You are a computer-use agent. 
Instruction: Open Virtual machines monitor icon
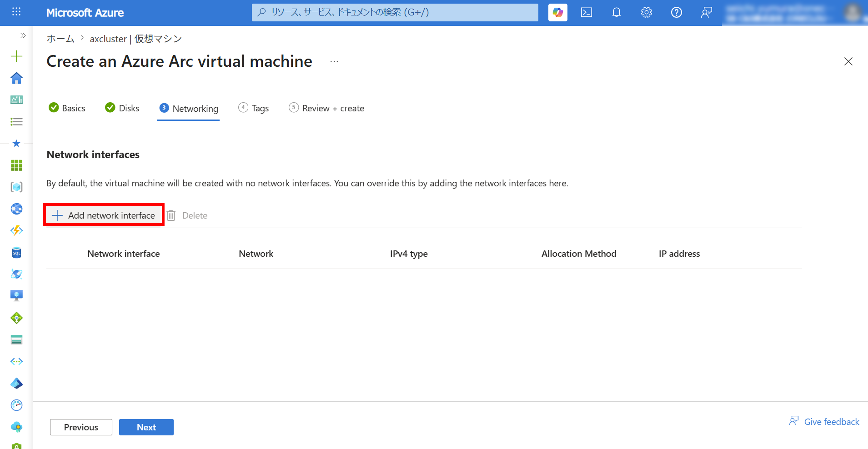[x=16, y=296]
